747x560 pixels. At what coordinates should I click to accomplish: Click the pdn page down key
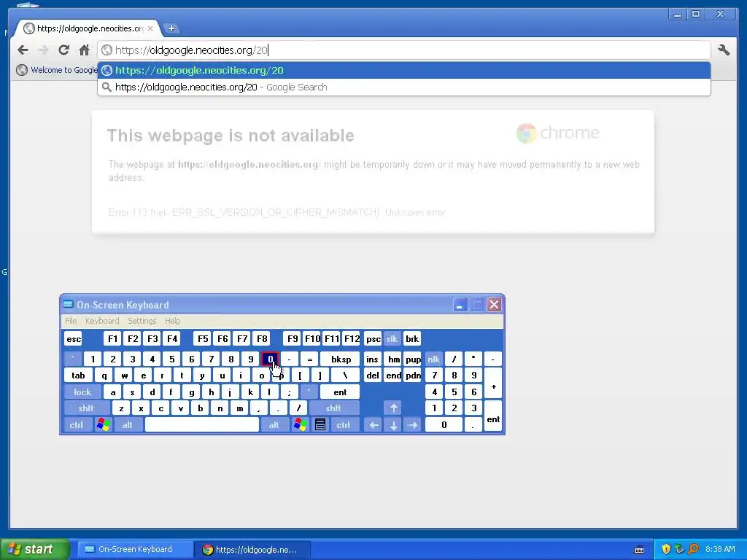click(x=413, y=376)
